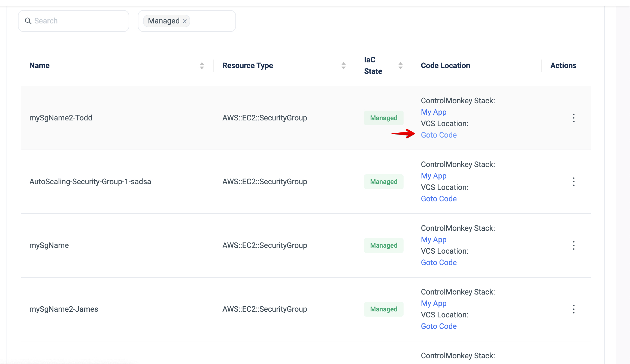Click Managed badge in mySgName row
Image resolution: width=630 pixels, height=364 pixels.
(384, 245)
